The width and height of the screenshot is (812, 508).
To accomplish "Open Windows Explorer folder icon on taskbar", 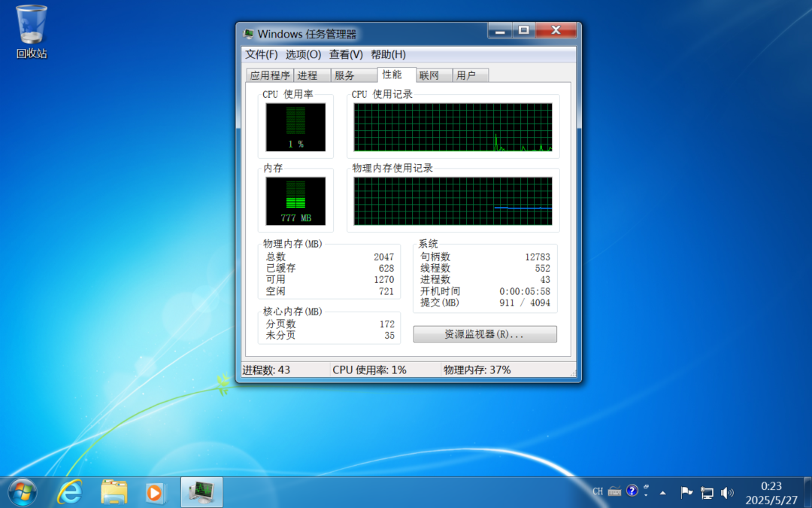I will point(114,492).
